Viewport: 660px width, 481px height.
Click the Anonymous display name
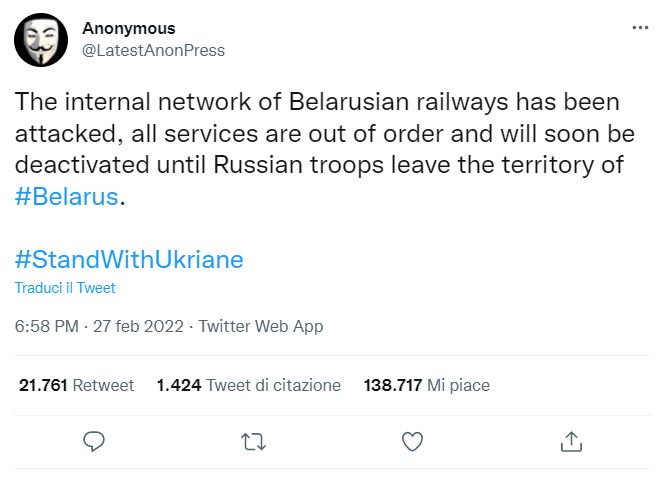[128, 28]
